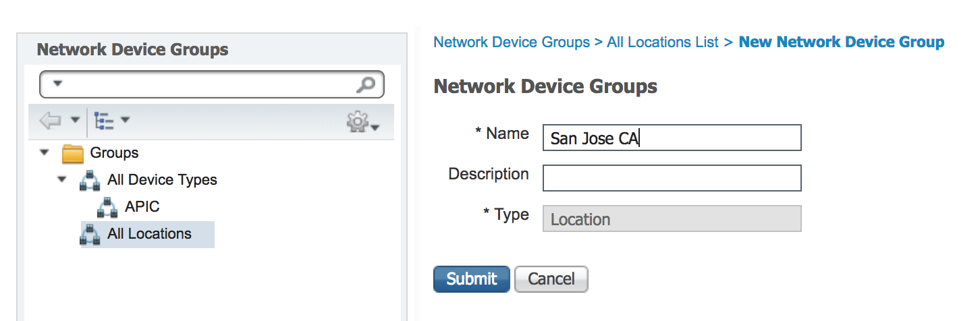Click the All Device Types group icon
Screen dimensions: 980x321
click(90, 181)
